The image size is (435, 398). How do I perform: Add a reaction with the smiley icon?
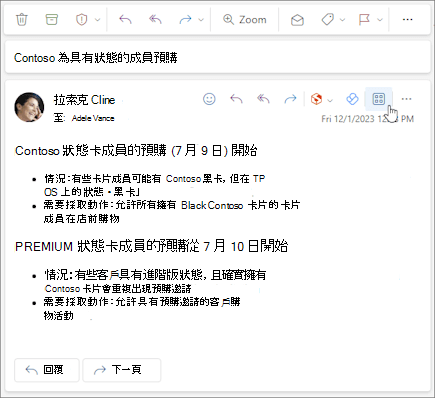tap(209, 99)
